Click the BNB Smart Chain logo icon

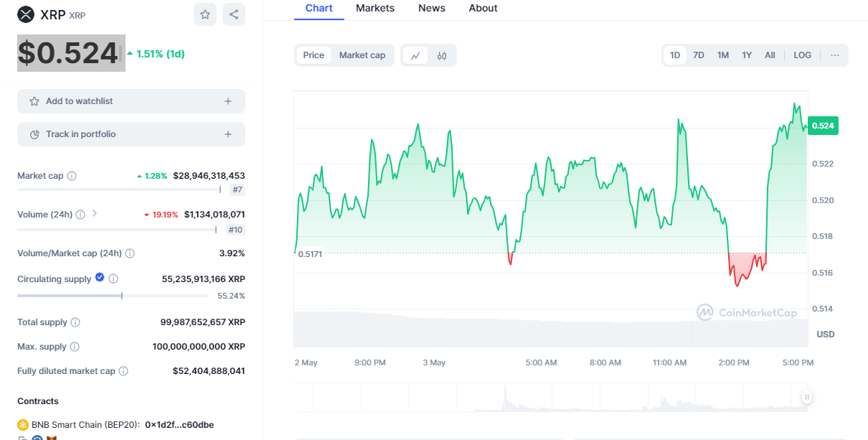point(23,425)
